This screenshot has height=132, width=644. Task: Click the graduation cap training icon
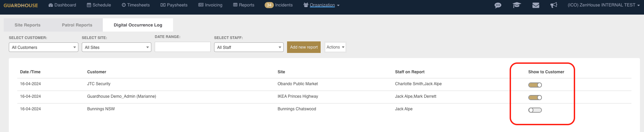point(516,5)
